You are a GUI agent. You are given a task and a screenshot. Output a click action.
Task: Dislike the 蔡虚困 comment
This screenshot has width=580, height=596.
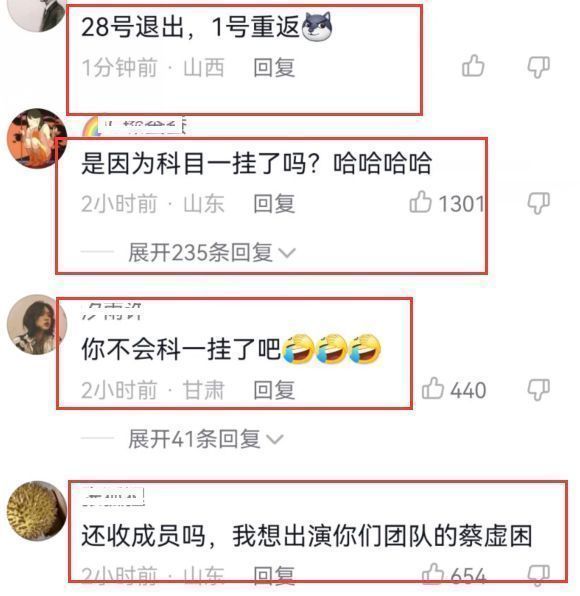coord(539,575)
